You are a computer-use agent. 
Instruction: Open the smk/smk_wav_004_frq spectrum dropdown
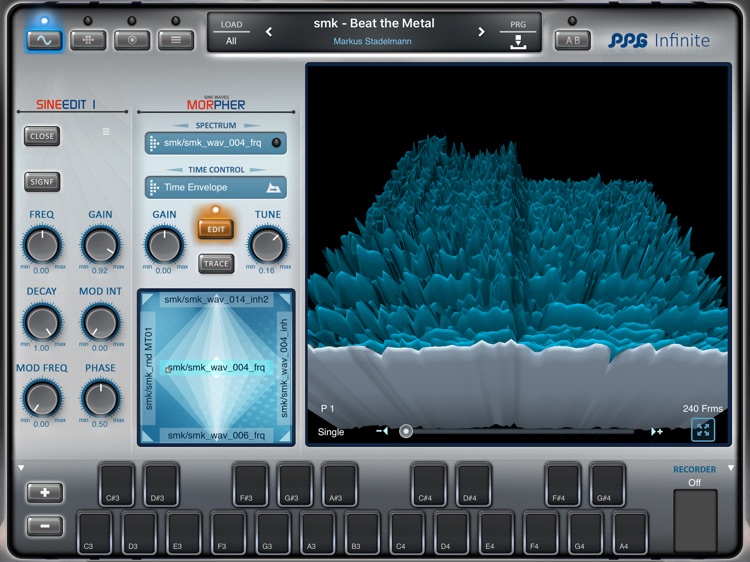[216, 143]
